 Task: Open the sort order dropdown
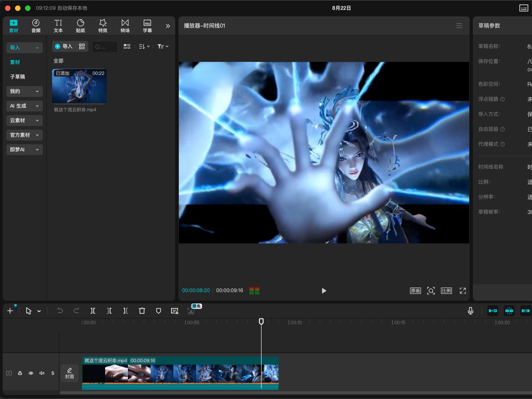tap(144, 46)
